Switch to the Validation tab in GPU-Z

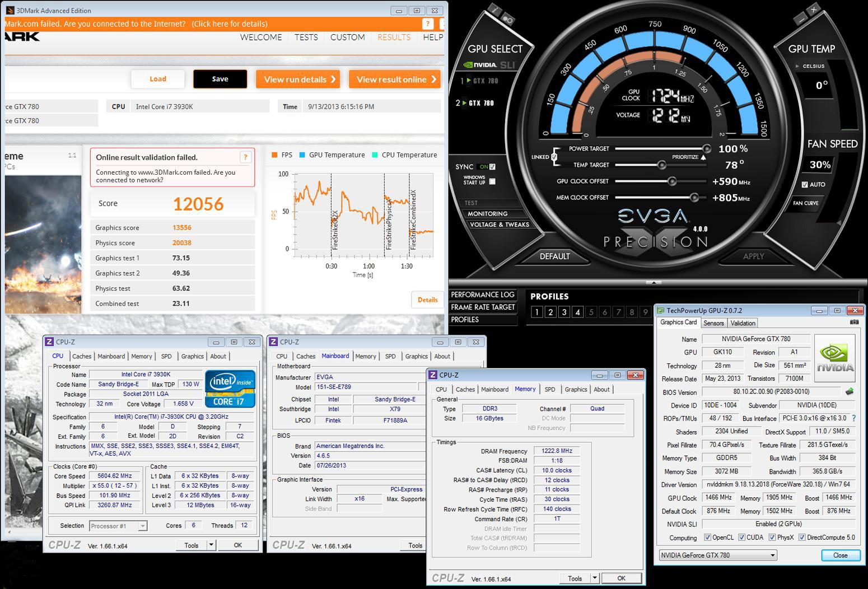[x=743, y=323]
